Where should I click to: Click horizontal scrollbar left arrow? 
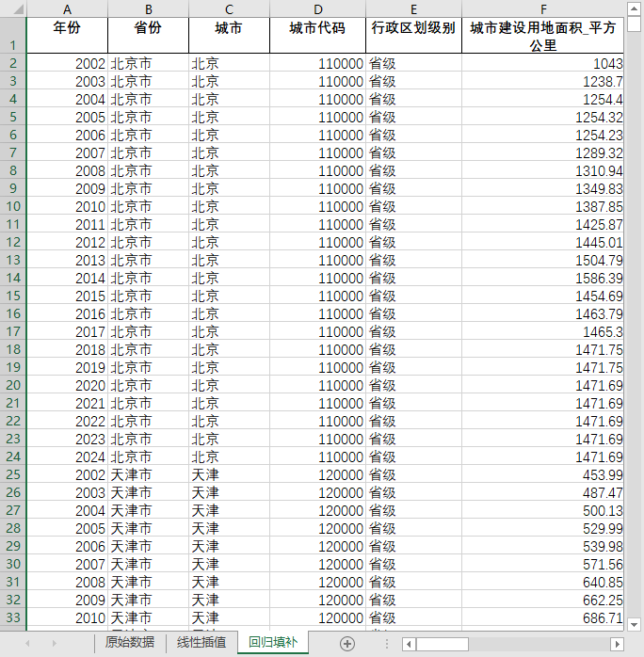(409, 644)
